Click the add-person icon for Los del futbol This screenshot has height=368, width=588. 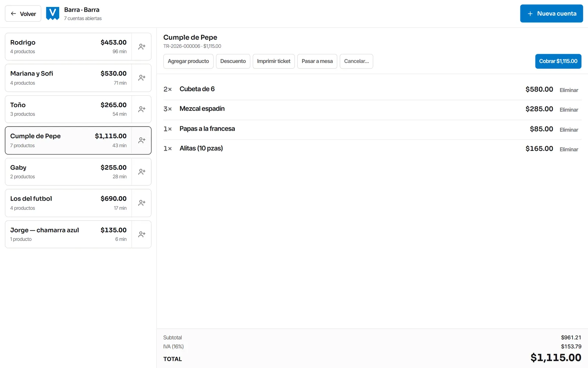[141, 203]
